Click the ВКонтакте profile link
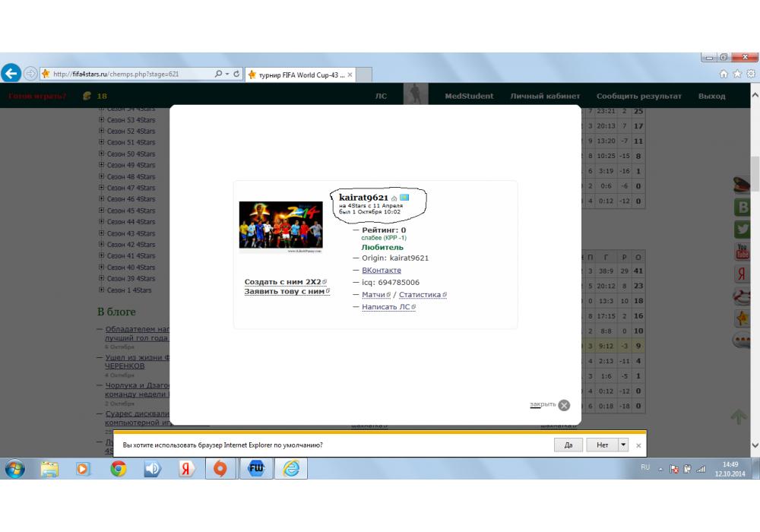 coord(381,271)
